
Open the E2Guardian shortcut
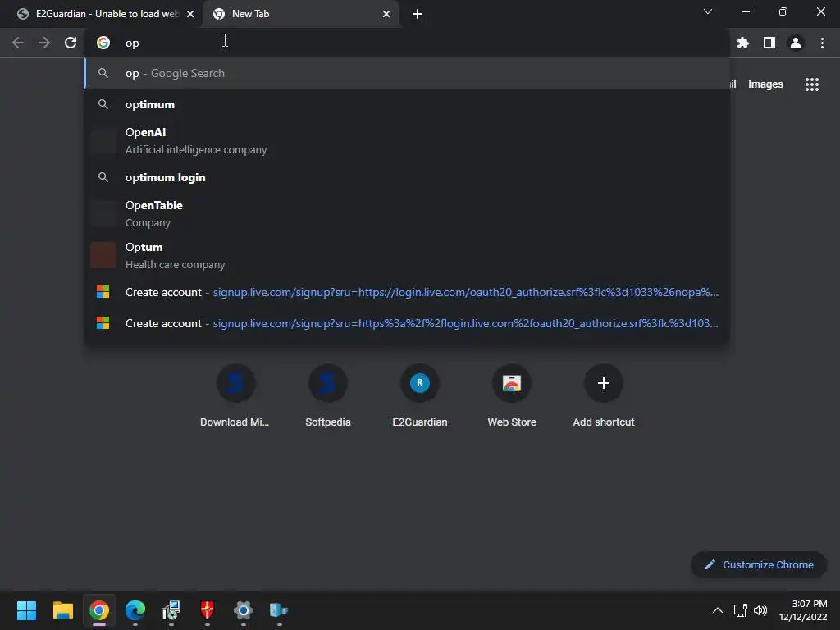pyautogui.click(x=419, y=396)
